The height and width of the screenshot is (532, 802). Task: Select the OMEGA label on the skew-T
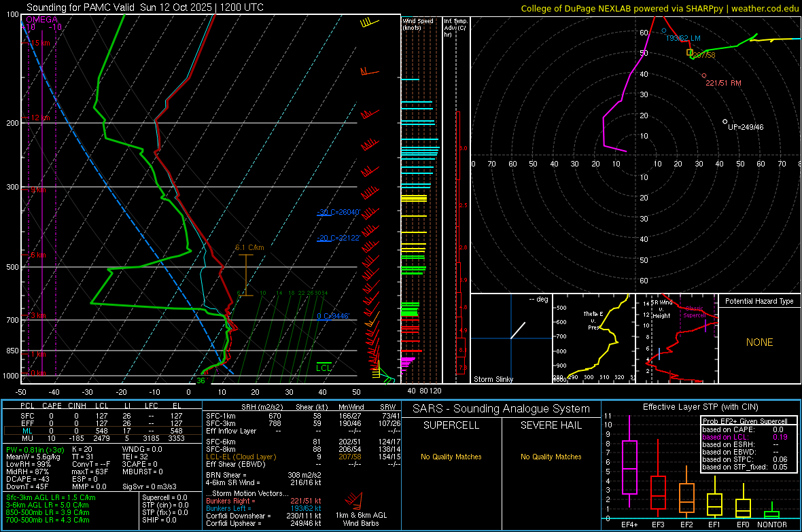point(41,20)
